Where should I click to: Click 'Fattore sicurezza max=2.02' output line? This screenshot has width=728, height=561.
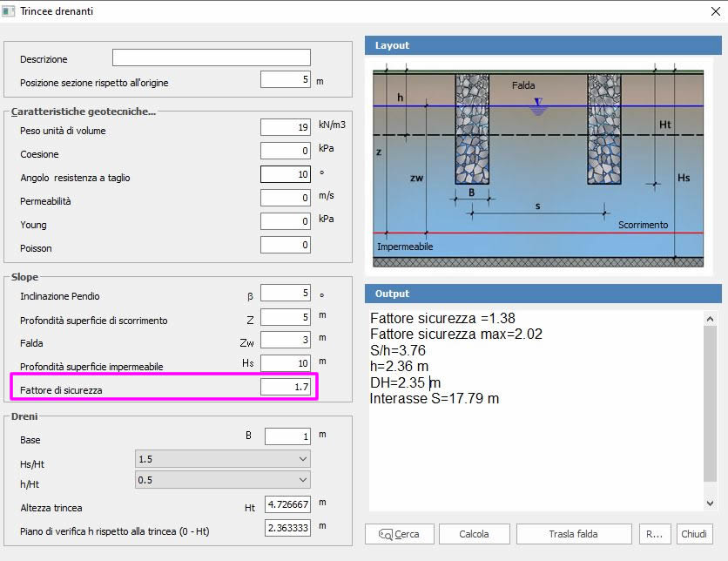point(456,334)
